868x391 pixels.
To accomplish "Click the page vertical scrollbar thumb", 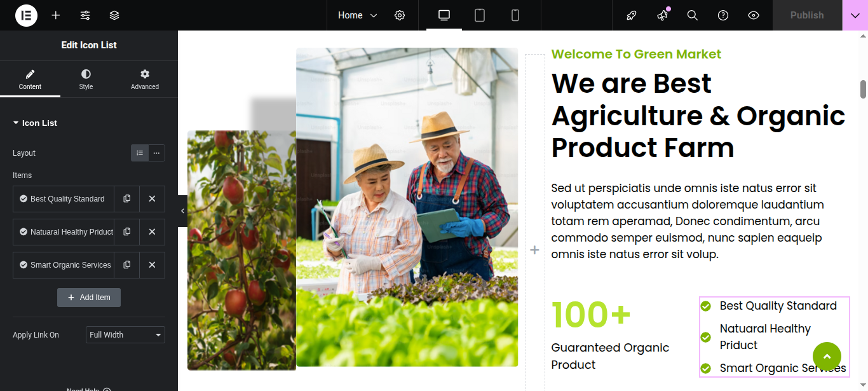I will click(x=864, y=89).
